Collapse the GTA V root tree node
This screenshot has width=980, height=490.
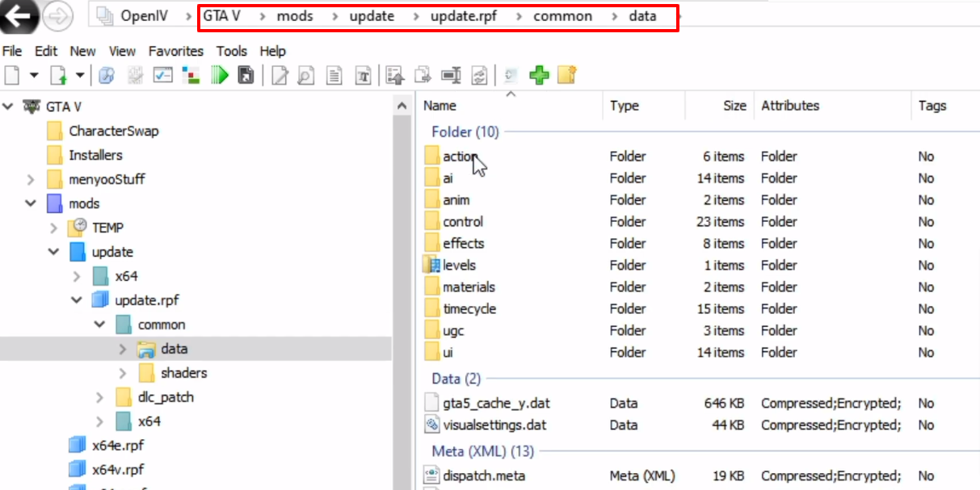(x=8, y=107)
